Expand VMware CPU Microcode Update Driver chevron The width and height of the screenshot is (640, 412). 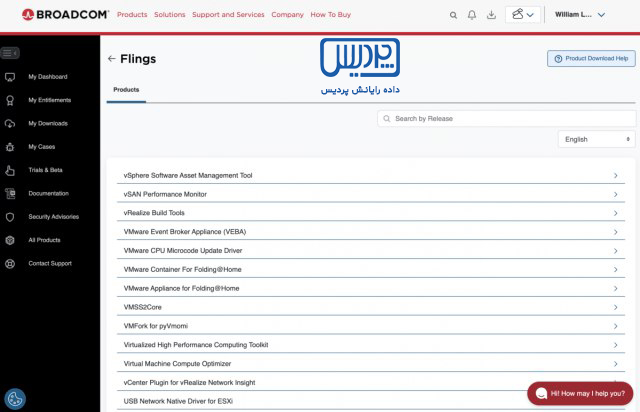point(616,251)
